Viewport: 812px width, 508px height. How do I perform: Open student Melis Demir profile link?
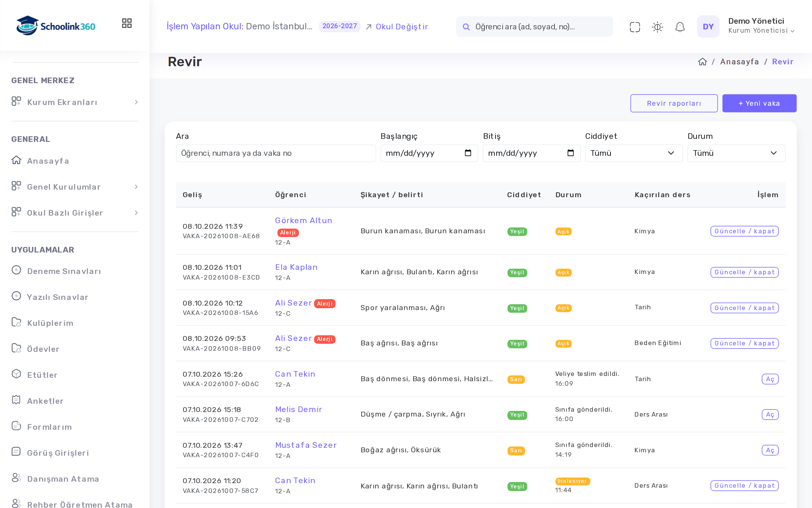coord(298,409)
